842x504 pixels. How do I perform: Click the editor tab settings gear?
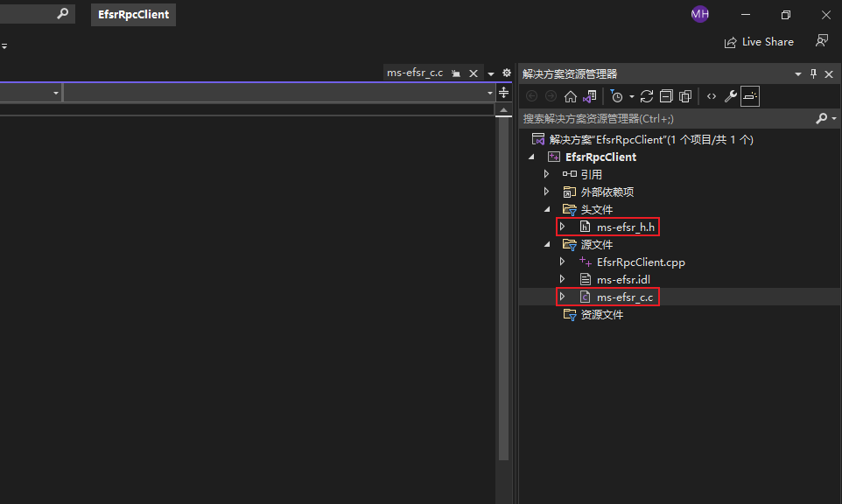coord(507,73)
